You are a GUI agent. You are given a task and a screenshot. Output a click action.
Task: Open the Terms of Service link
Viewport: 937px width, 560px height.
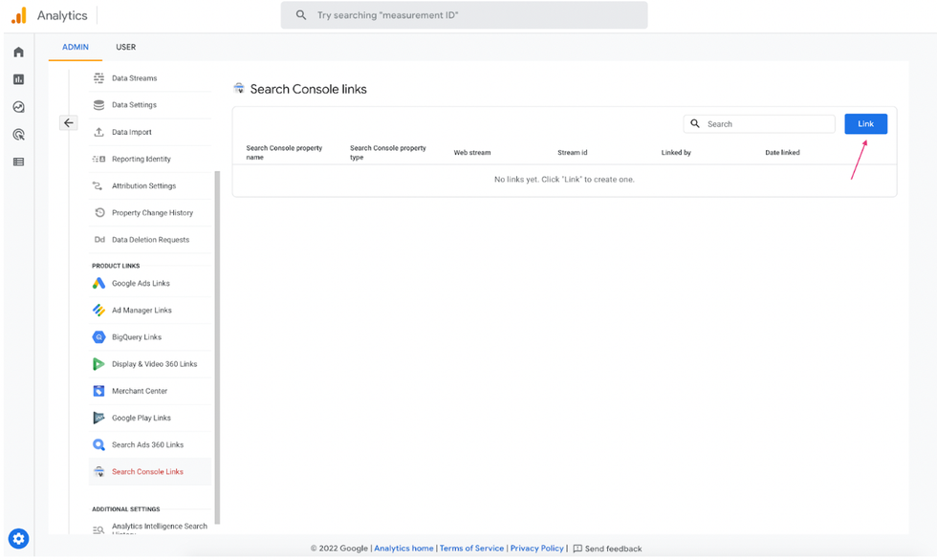(471, 549)
